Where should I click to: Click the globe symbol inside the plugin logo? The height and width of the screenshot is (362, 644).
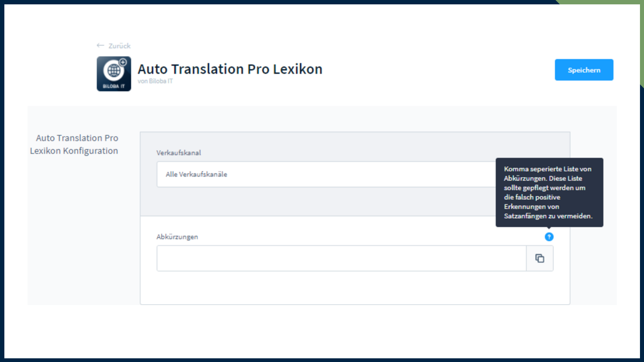pyautogui.click(x=113, y=71)
